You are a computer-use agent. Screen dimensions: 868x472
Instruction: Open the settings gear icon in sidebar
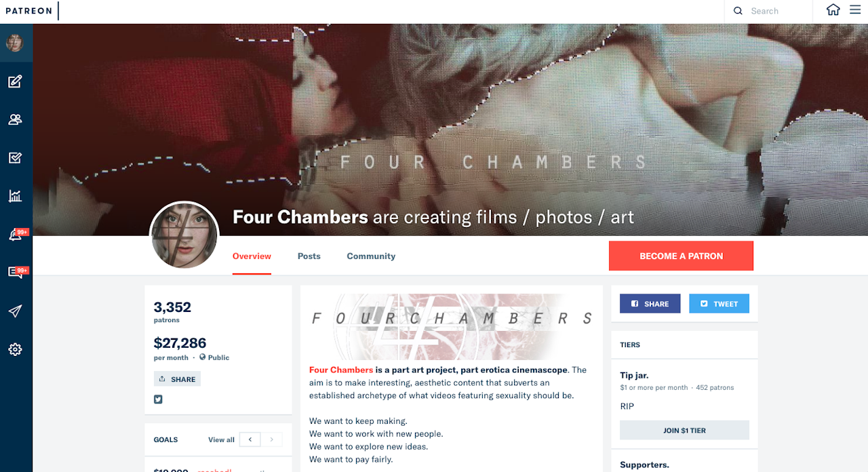15,350
